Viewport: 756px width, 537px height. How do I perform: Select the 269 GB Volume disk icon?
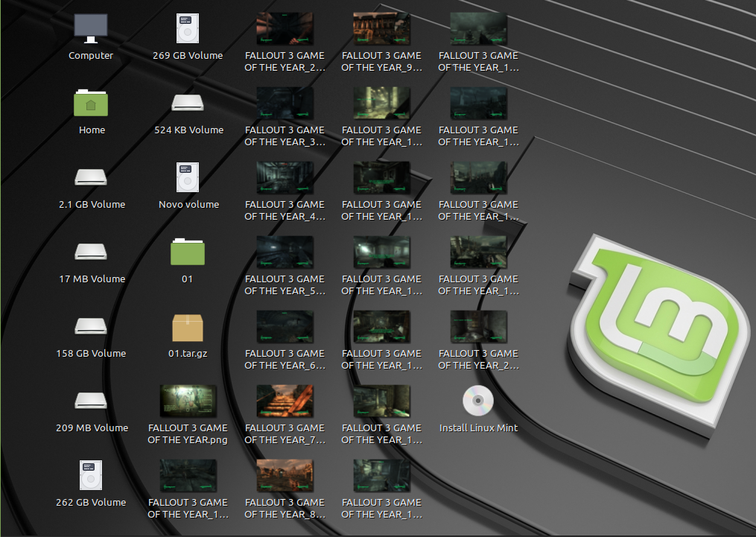pos(188,28)
